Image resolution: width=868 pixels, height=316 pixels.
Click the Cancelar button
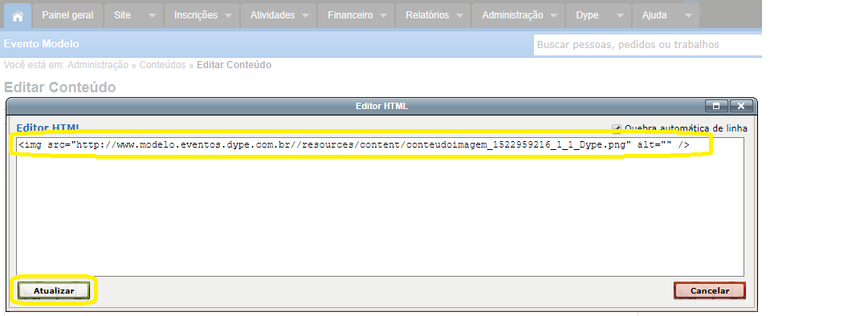(x=710, y=290)
